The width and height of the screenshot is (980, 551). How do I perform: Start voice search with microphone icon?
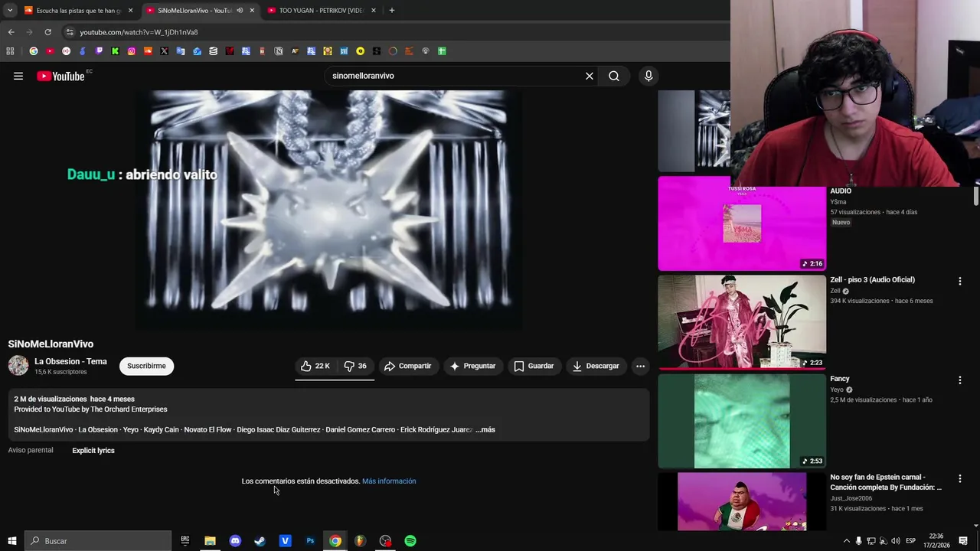click(648, 76)
